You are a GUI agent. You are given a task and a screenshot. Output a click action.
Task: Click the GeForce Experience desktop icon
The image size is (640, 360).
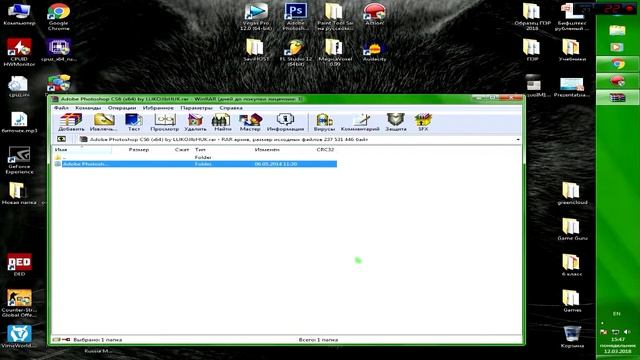(x=19, y=160)
